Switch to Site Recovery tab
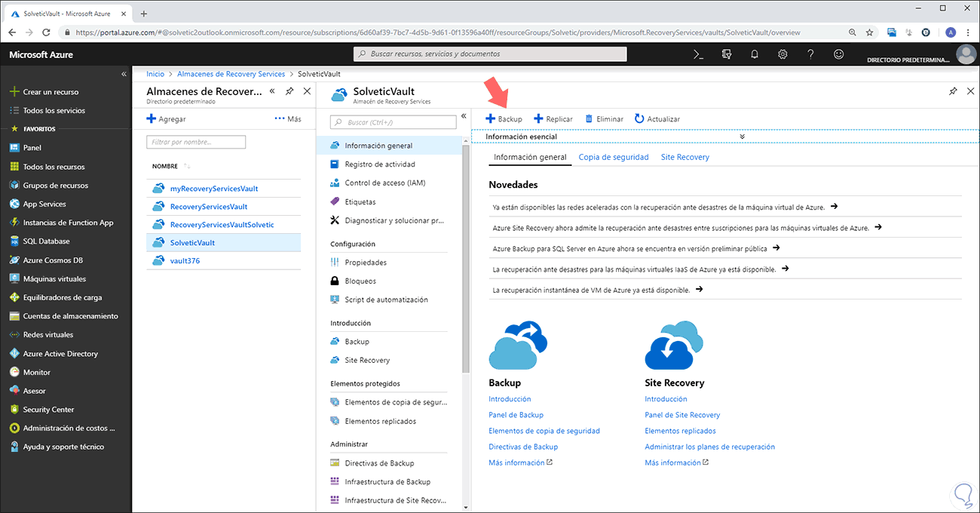Screen dimensions: 980x513 click(685, 157)
